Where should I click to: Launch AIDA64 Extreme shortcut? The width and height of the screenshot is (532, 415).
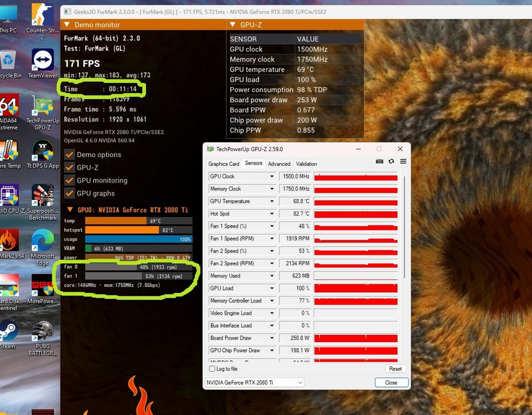coord(9,113)
